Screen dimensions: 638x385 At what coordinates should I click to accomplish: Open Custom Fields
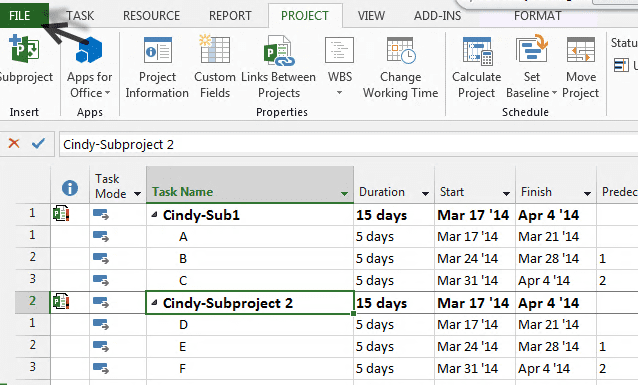pyautogui.click(x=215, y=67)
